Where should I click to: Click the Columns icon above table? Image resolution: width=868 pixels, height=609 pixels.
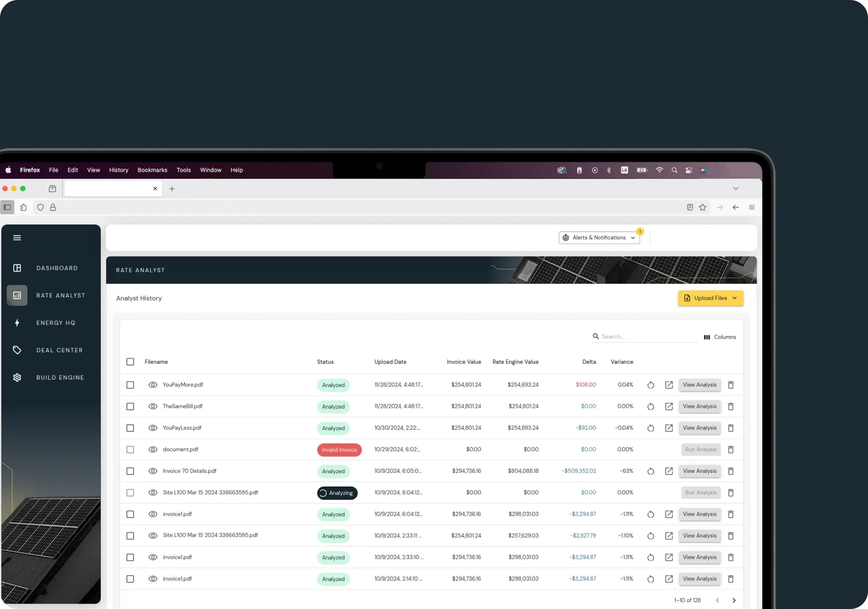(x=707, y=337)
